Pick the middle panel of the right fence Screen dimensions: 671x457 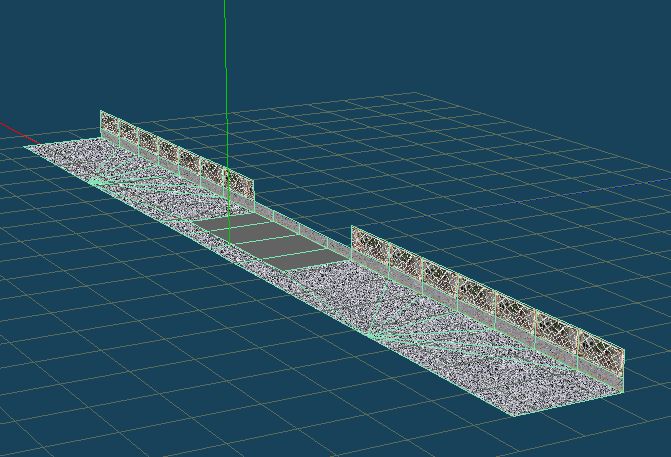coord(477,298)
